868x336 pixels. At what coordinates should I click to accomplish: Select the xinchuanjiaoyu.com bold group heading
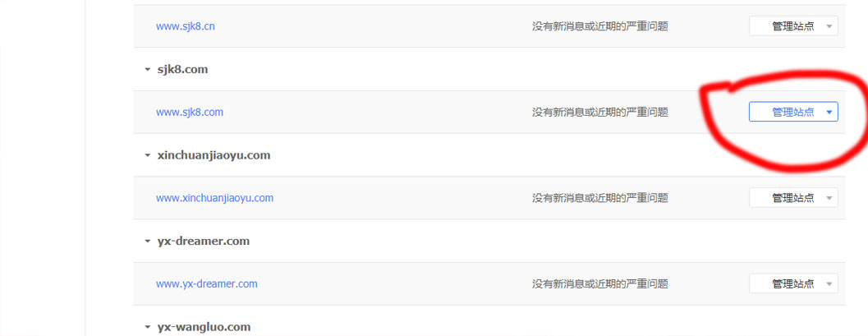(214, 155)
